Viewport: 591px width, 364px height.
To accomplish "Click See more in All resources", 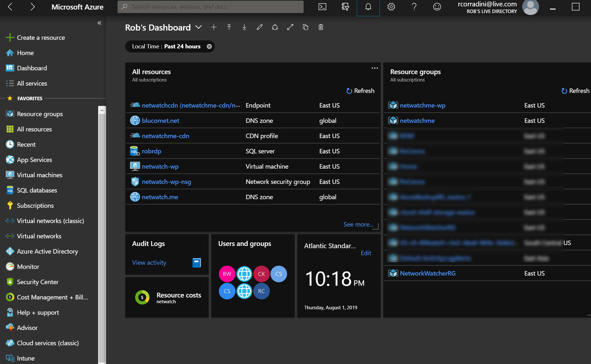I will (x=358, y=224).
